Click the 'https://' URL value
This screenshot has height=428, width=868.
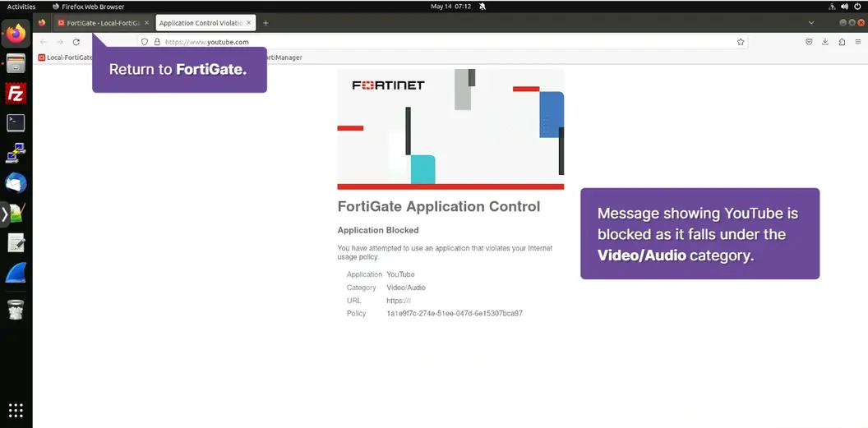[x=399, y=301]
